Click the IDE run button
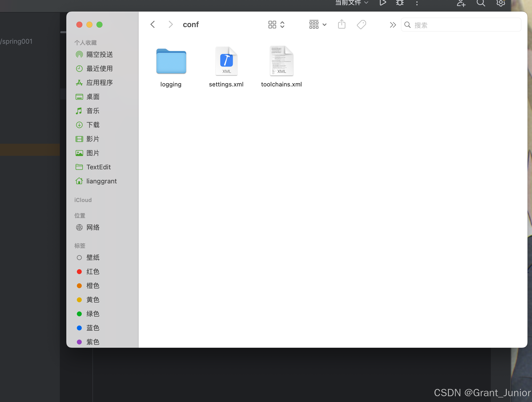Viewport: 532px width, 402px height. point(383,3)
